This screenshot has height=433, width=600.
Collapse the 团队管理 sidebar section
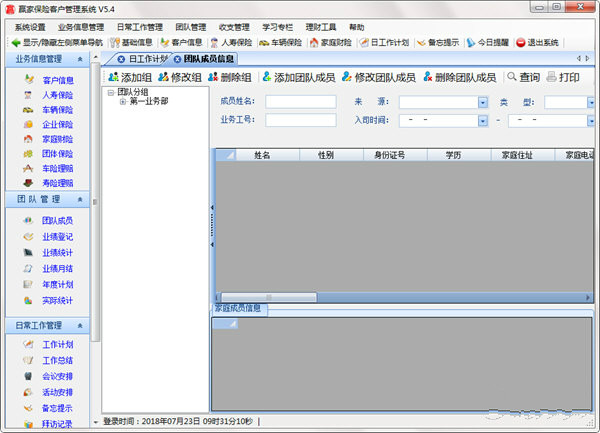[x=80, y=199]
